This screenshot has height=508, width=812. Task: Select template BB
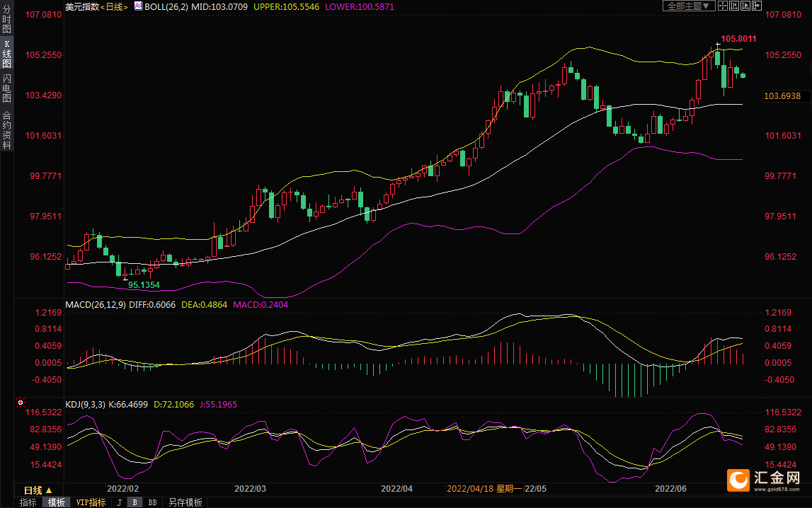[152, 502]
